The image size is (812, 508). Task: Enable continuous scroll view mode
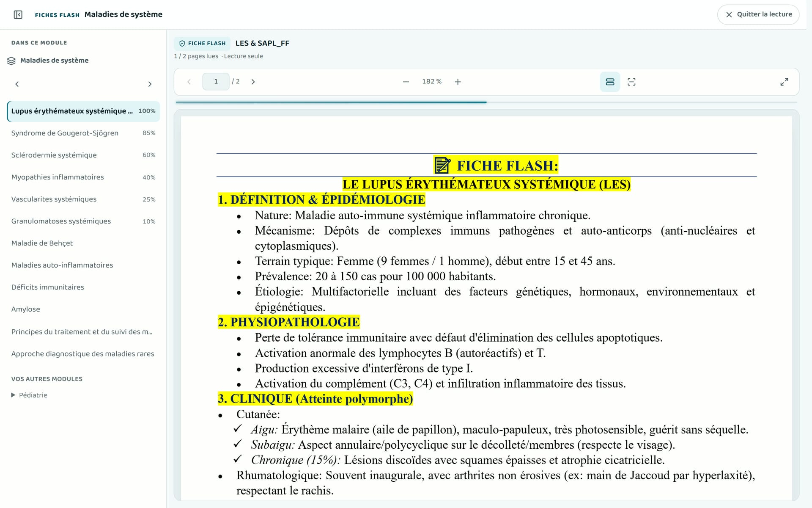pyautogui.click(x=610, y=82)
